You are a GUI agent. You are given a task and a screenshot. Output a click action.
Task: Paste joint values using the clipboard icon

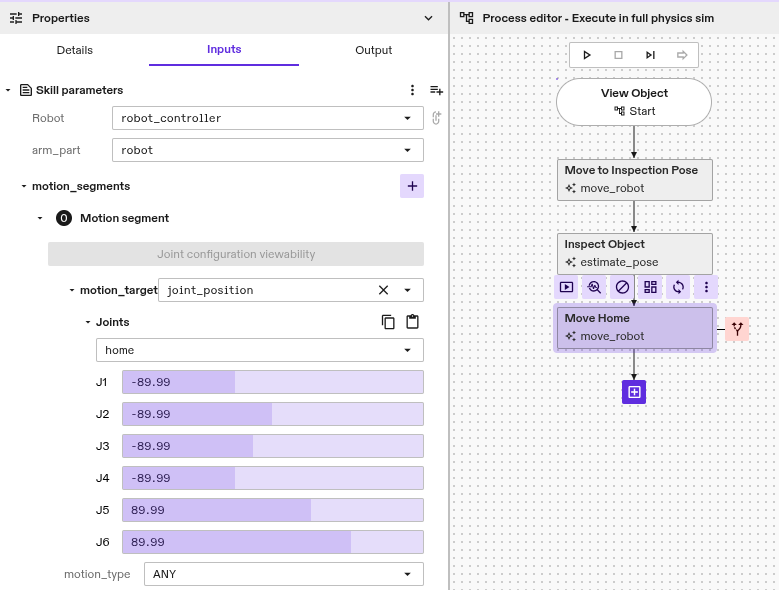point(412,322)
